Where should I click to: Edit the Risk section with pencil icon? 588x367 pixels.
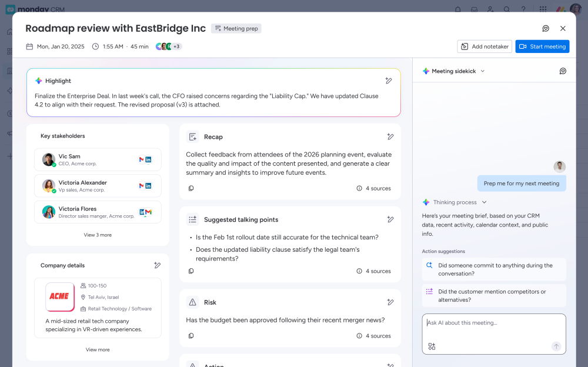coord(390,302)
